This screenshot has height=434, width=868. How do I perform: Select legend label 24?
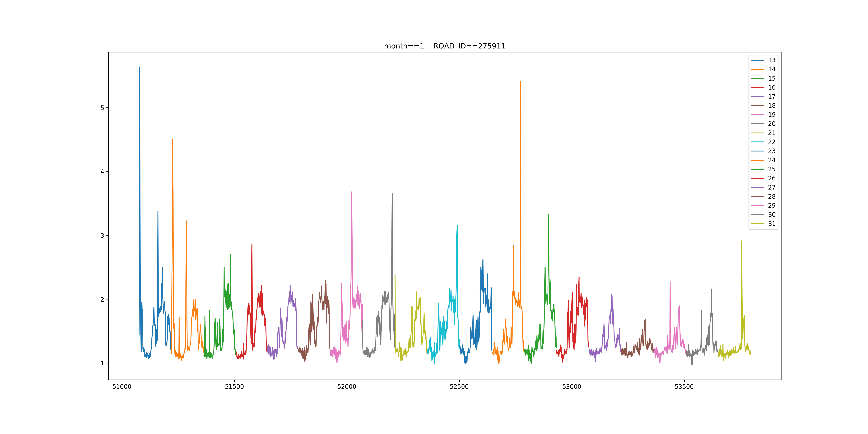[772, 160]
